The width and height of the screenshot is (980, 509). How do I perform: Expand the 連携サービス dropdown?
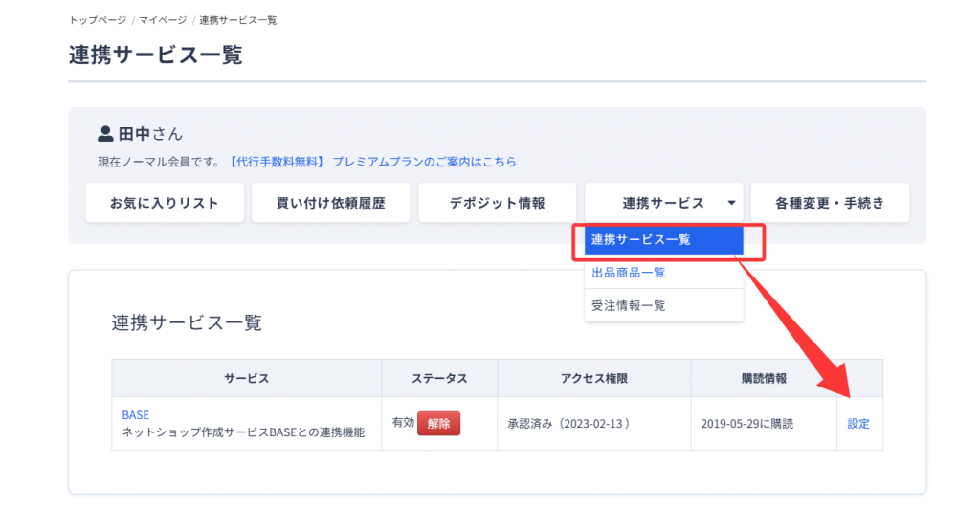click(x=663, y=203)
